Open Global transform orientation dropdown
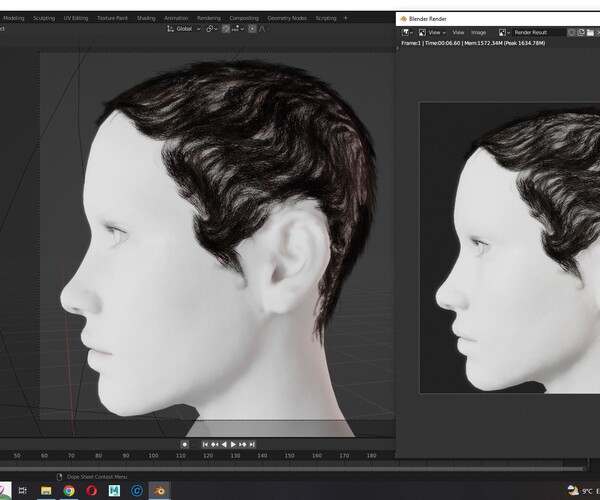 (x=184, y=29)
